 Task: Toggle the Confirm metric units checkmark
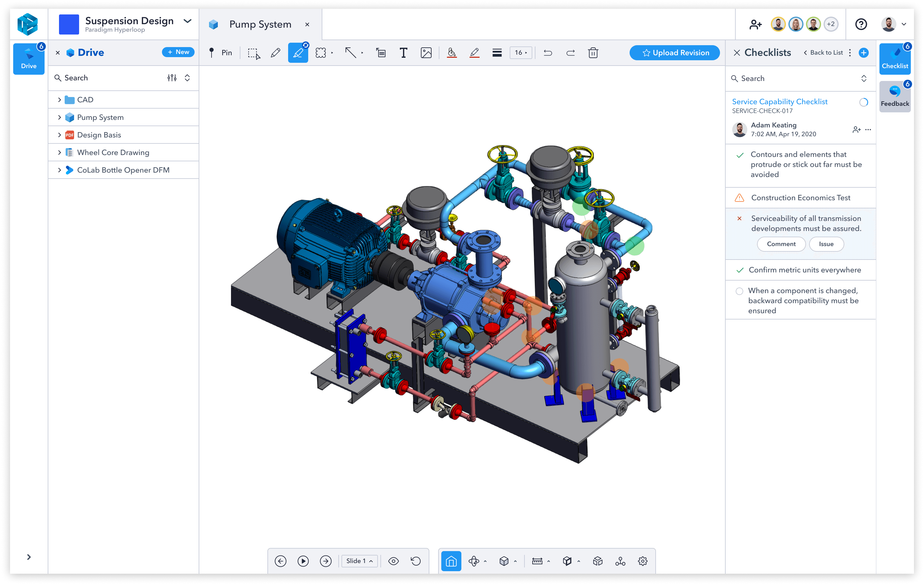coord(740,270)
